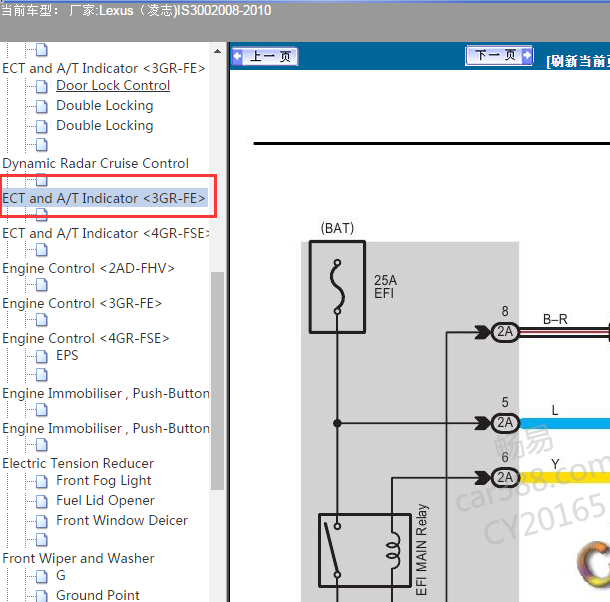Expand the Engine Control <2AD-FHV> node

click(x=88, y=268)
